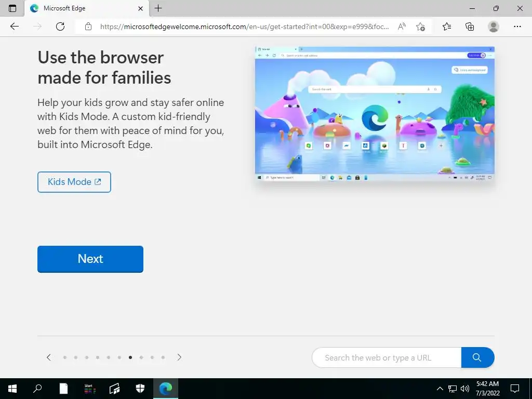532x399 pixels.
Task: Jump to the ninth carousel dot
Action: 152,357
